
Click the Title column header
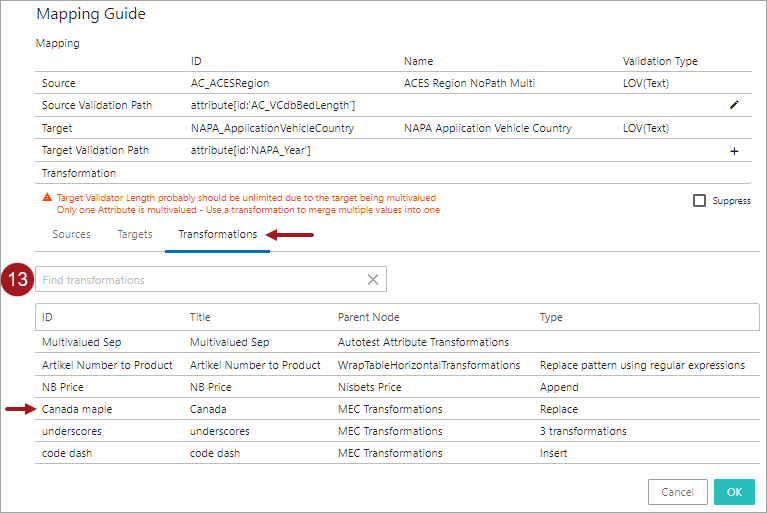click(x=202, y=317)
